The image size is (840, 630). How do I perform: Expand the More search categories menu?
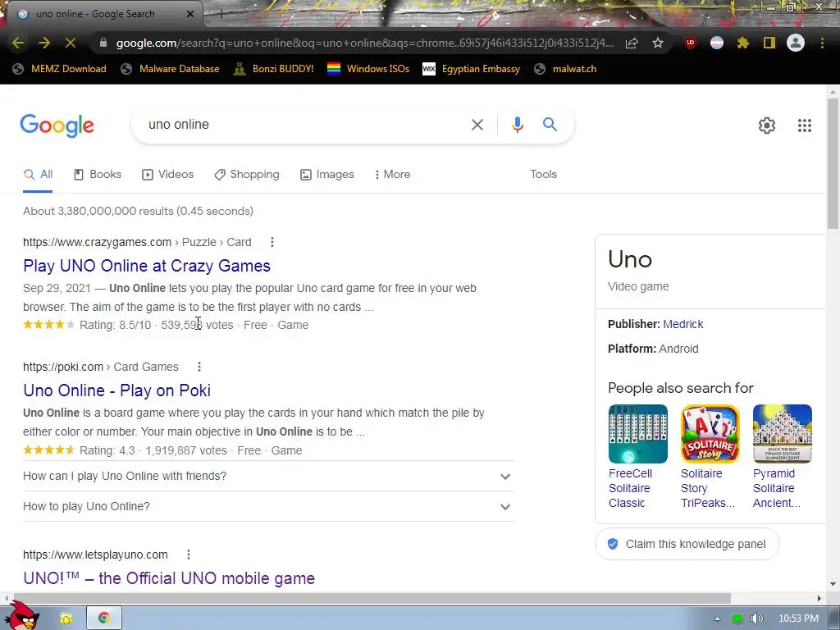click(392, 174)
